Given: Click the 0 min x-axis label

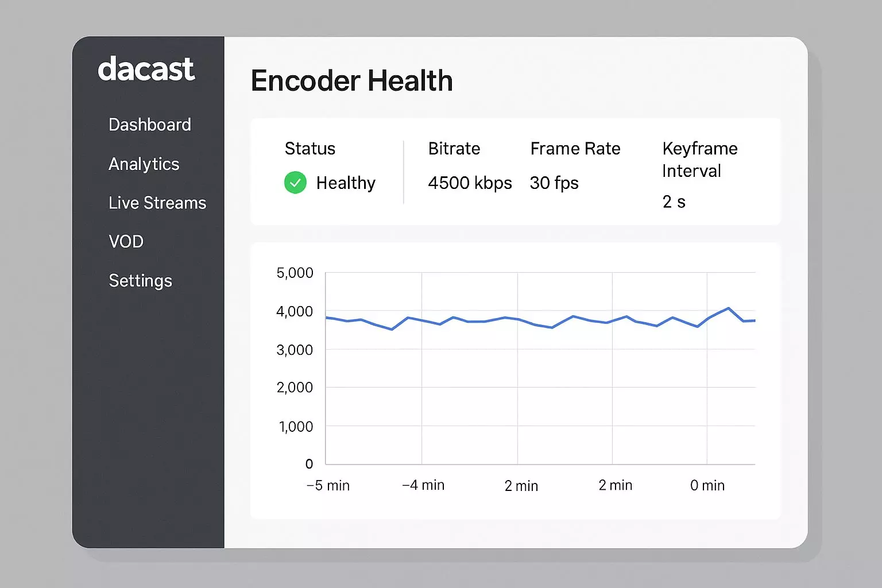Looking at the screenshot, I should tap(707, 486).
